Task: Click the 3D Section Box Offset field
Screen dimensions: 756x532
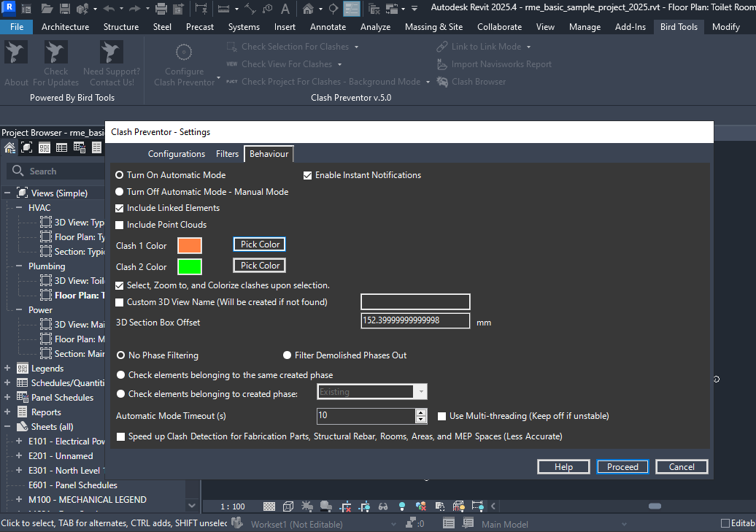Action: pyautogui.click(x=415, y=321)
